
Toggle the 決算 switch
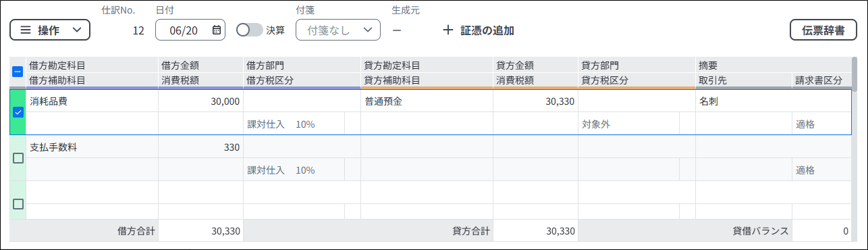coord(250,30)
